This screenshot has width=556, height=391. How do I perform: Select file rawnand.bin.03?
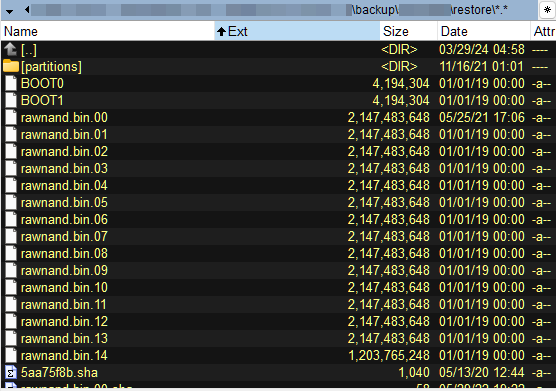[64, 169]
